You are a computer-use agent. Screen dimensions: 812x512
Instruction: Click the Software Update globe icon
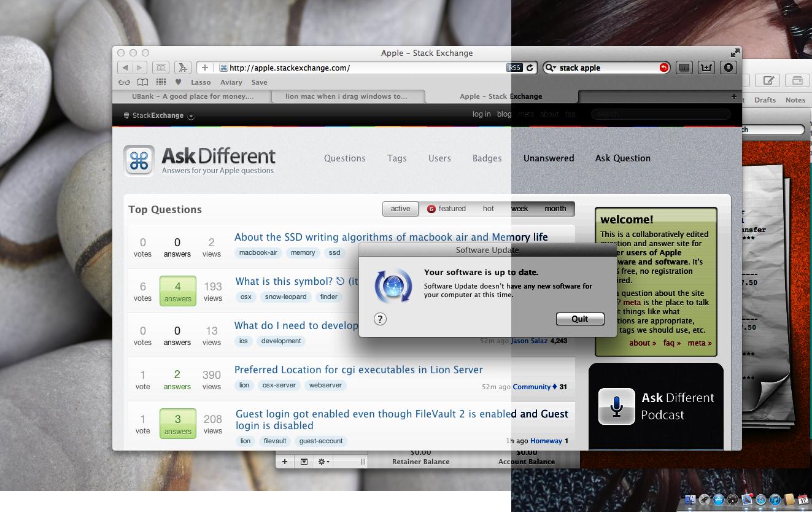pos(393,285)
